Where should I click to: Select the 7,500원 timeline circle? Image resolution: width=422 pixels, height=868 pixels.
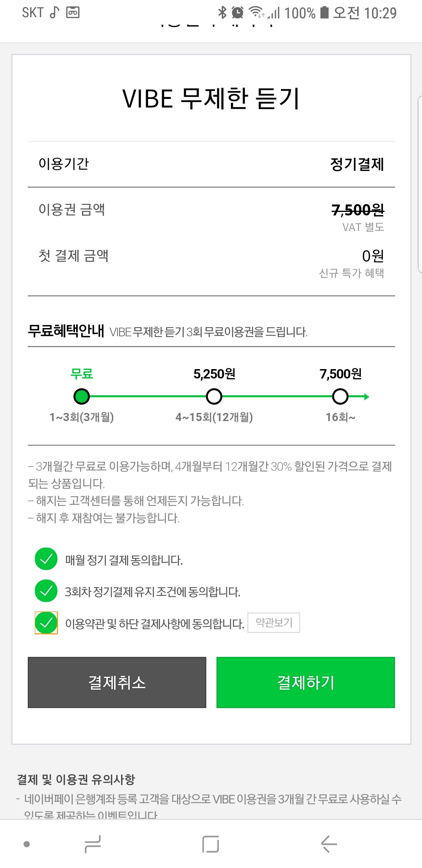(340, 396)
